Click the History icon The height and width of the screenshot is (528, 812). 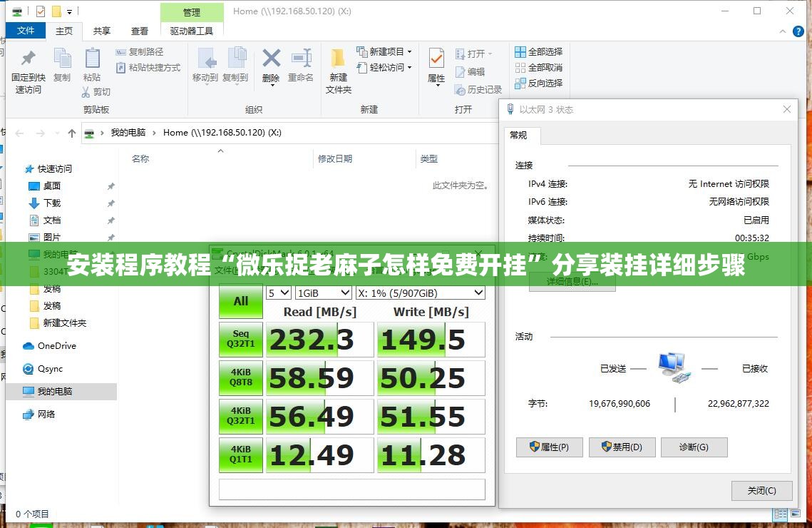(x=460, y=90)
